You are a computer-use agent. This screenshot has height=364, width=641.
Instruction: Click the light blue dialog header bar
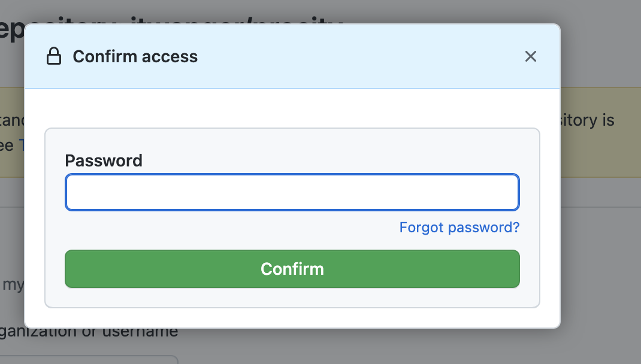click(292, 56)
